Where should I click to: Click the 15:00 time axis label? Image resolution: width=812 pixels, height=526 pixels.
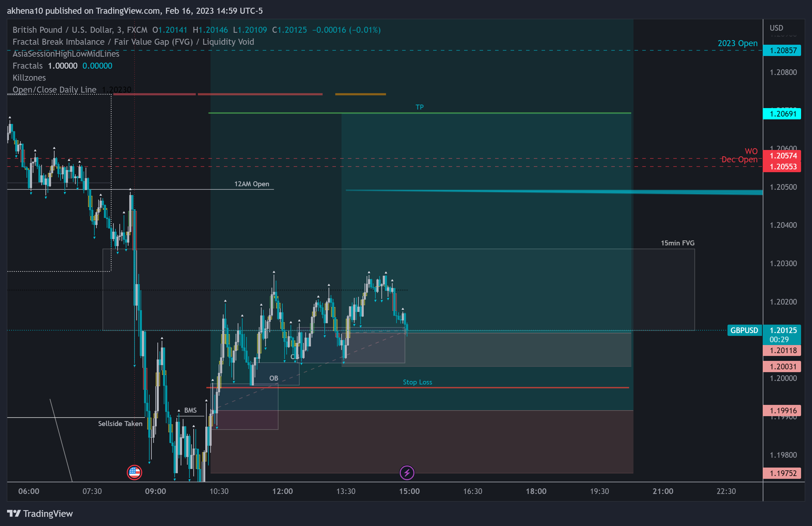click(x=409, y=491)
